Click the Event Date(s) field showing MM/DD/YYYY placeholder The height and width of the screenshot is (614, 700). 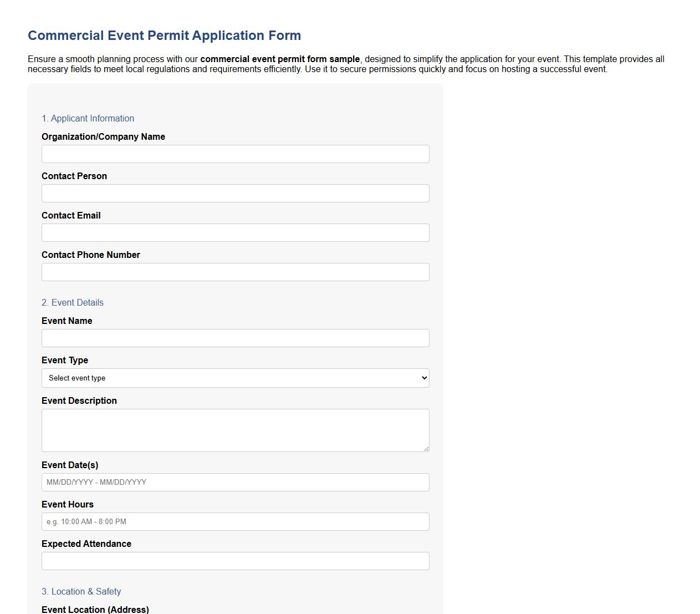tap(235, 482)
